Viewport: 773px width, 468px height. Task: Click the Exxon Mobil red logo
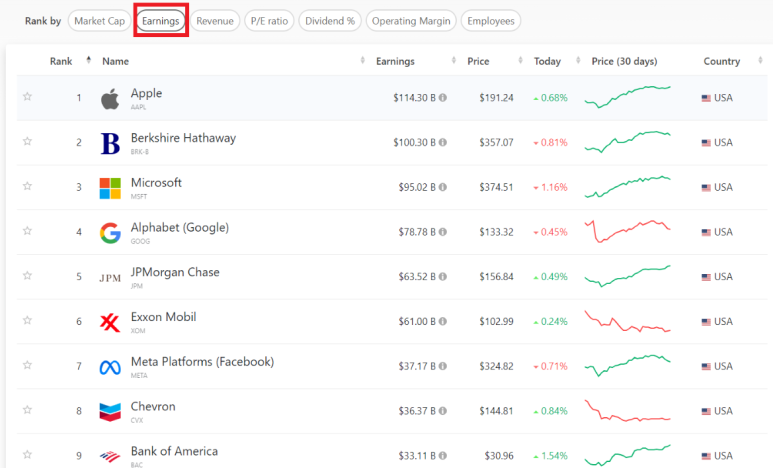[110, 323]
